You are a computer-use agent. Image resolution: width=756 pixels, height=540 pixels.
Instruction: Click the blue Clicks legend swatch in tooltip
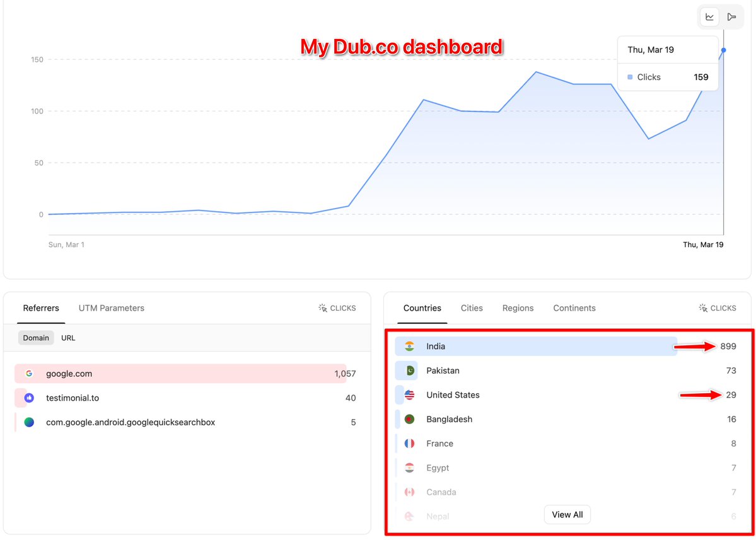click(x=630, y=77)
